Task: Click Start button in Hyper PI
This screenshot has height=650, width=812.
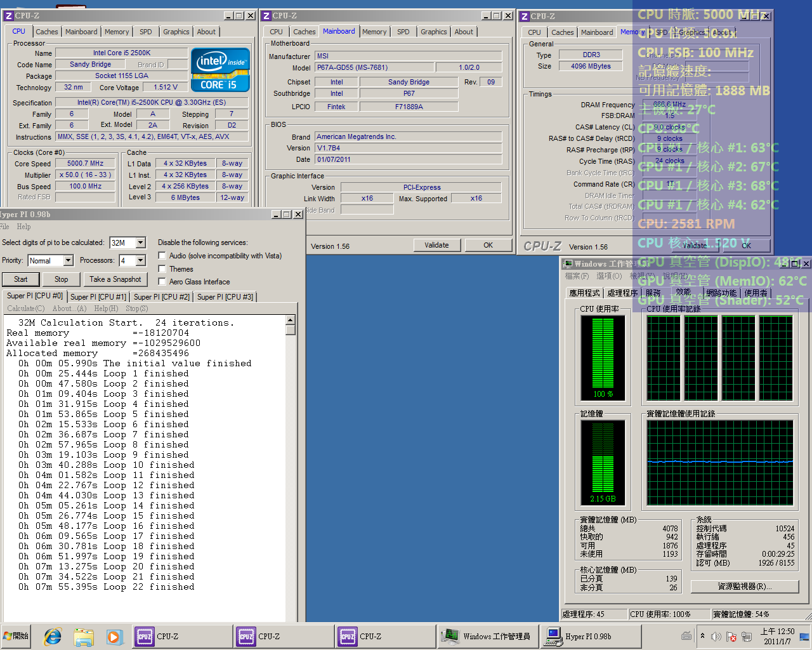Action: tap(21, 279)
